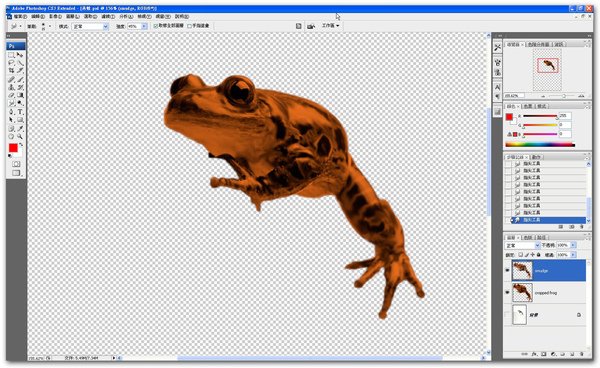Select the Crop tool in the toolbox

click(11, 71)
